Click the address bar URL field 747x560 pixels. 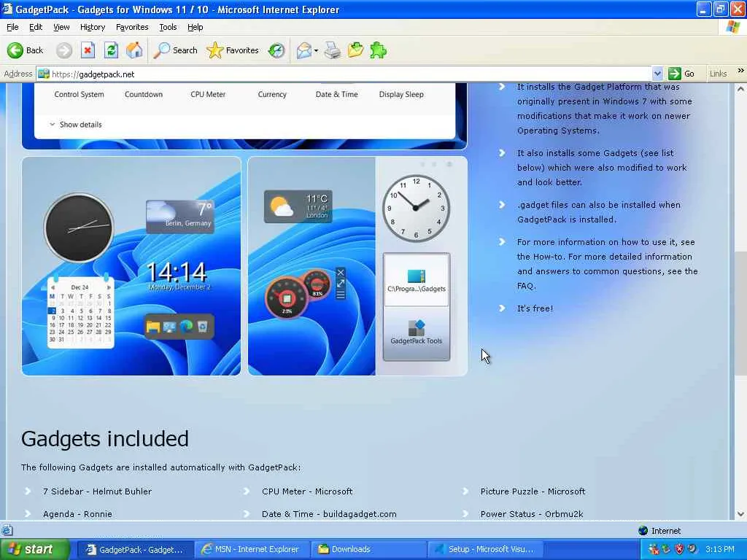(x=344, y=74)
